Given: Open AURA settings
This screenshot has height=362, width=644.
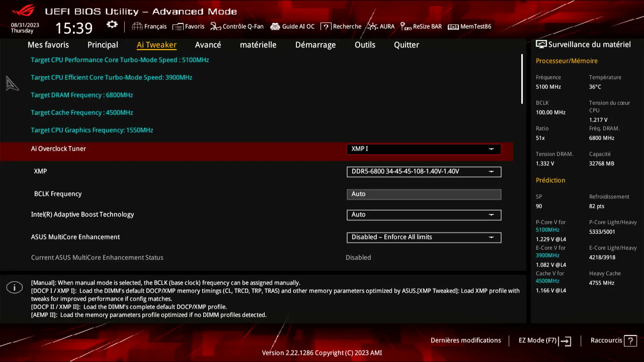Looking at the screenshot, I should click(381, 26).
